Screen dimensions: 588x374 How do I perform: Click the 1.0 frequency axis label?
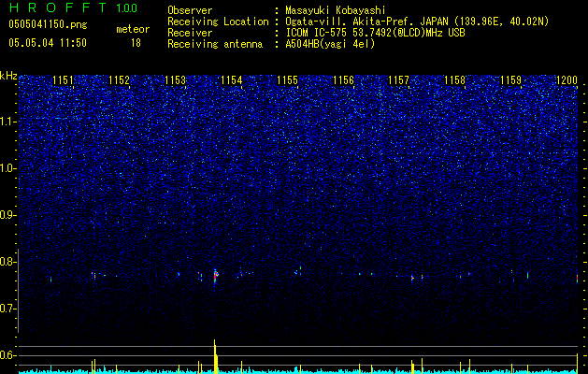point(8,168)
